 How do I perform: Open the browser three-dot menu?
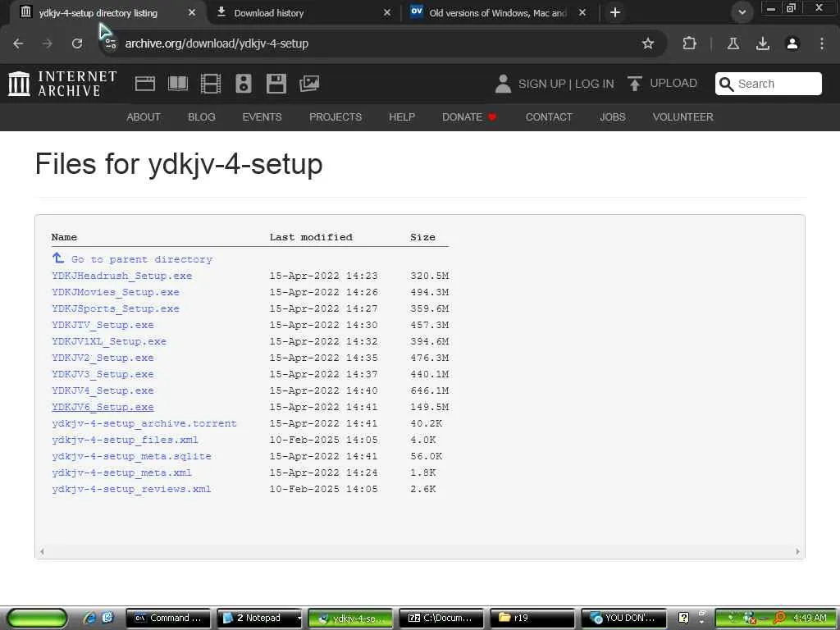click(x=822, y=43)
